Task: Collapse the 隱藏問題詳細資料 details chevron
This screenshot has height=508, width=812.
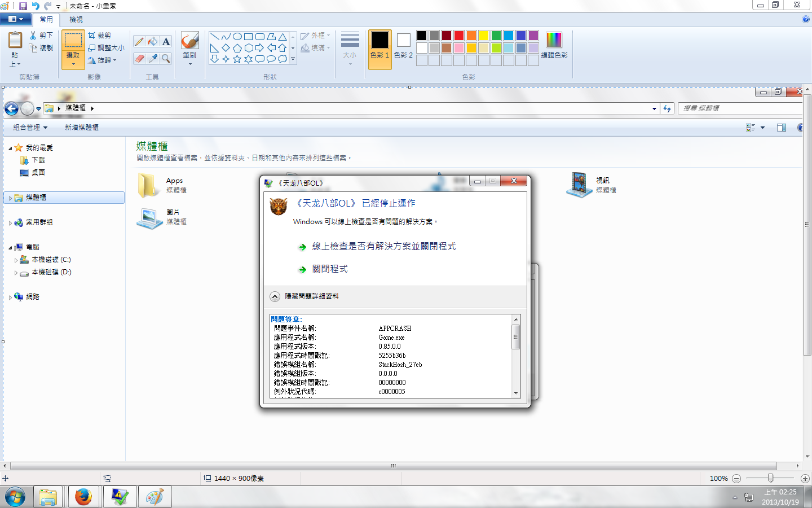Action: coord(275,296)
